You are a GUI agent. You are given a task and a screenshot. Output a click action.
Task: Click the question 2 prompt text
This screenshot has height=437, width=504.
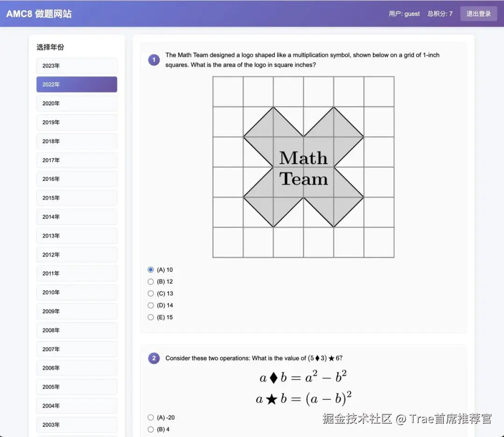pos(254,358)
